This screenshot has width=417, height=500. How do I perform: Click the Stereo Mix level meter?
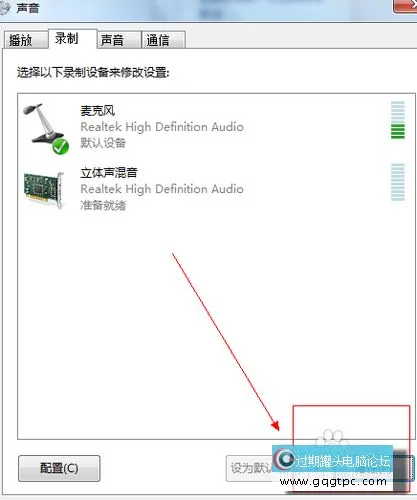click(398, 182)
